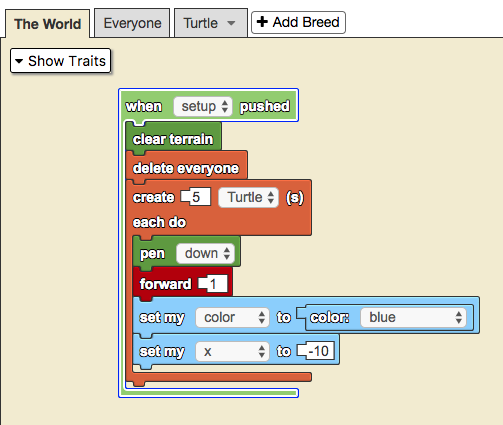The image size is (503, 425).
Task: Click the '(s)' text in create block
Action: pos(295,197)
